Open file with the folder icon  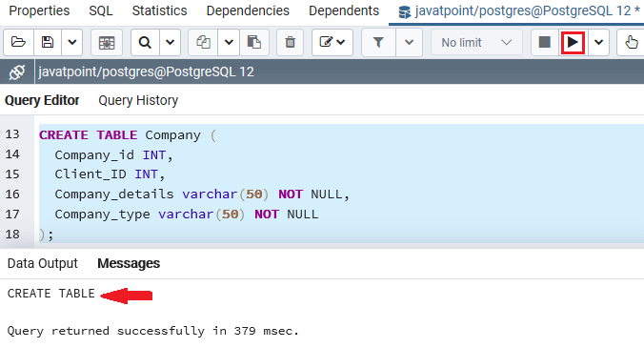coord(18,42)
